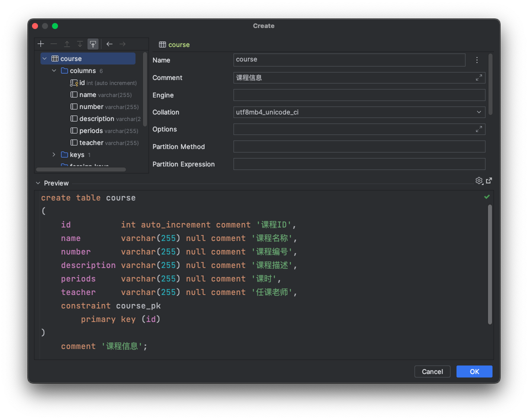
Task: Select the teacher column in tree
Action: [105, 143]
